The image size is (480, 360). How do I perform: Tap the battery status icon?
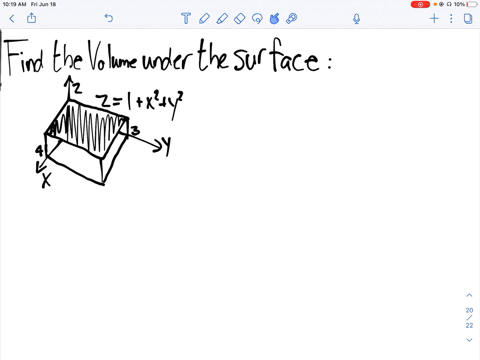coord(472,4)
